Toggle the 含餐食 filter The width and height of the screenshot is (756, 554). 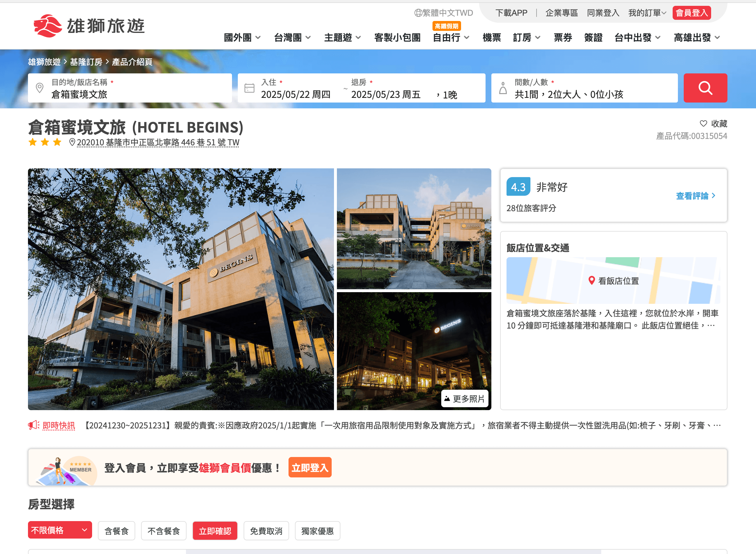(117, 530)
